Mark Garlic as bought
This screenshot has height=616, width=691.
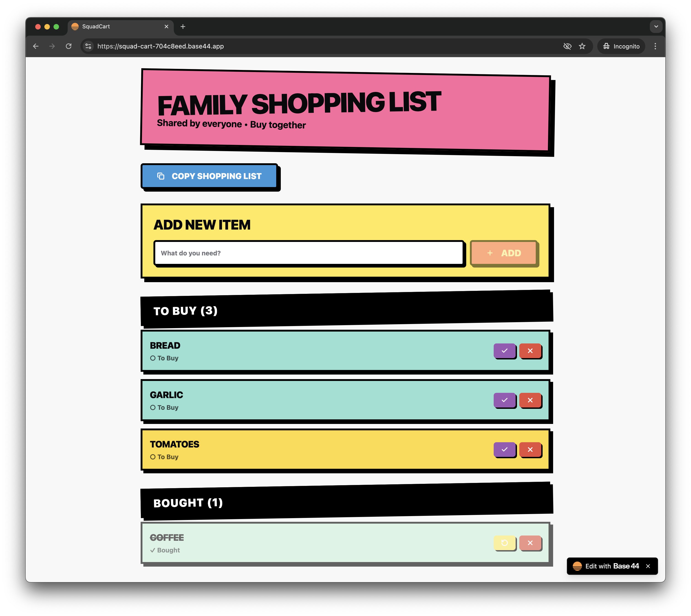504,400
